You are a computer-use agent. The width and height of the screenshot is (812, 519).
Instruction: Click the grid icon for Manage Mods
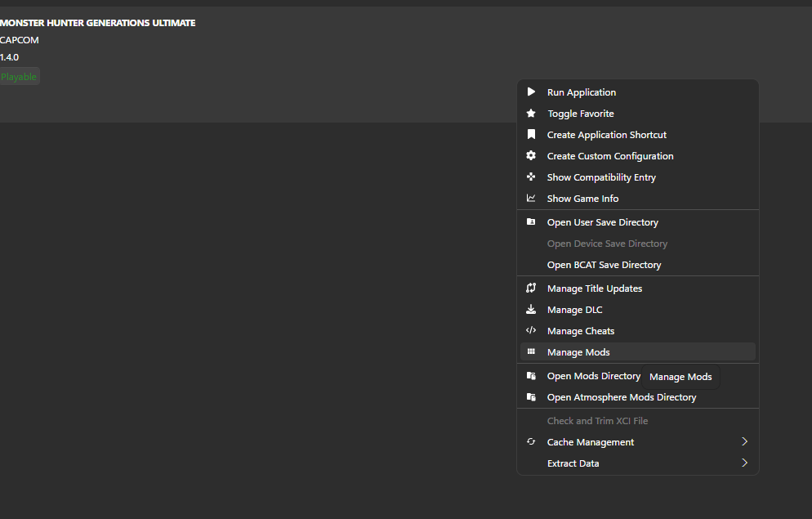[x=531, y=351]
